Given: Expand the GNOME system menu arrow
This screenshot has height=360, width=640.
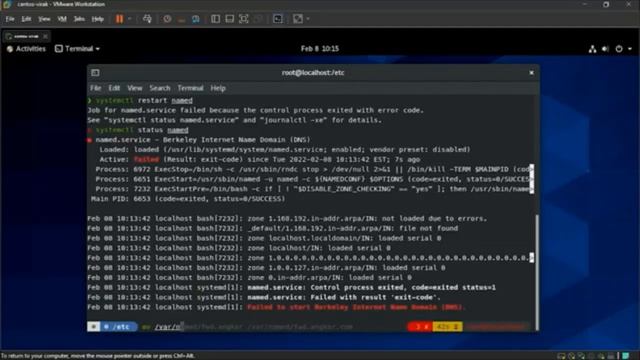Looking at the screenshot, I should pyautogui.click(x=630, y=49).
